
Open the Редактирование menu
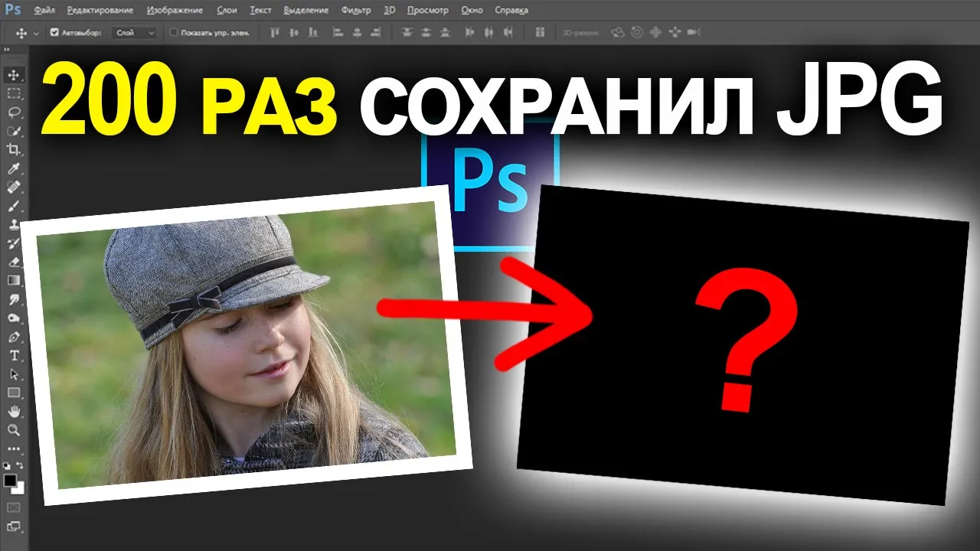(x=100, y=11)
